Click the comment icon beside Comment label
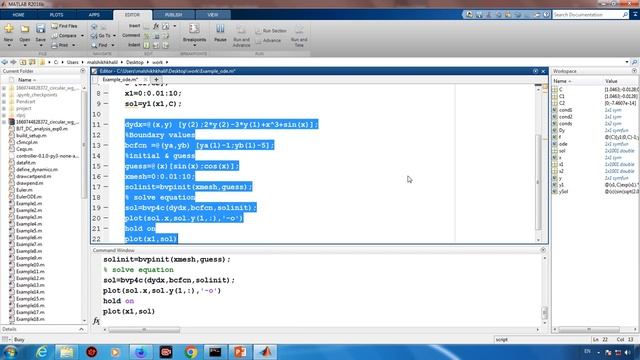This screenshot has height=360, width=640. pos(147,36)
